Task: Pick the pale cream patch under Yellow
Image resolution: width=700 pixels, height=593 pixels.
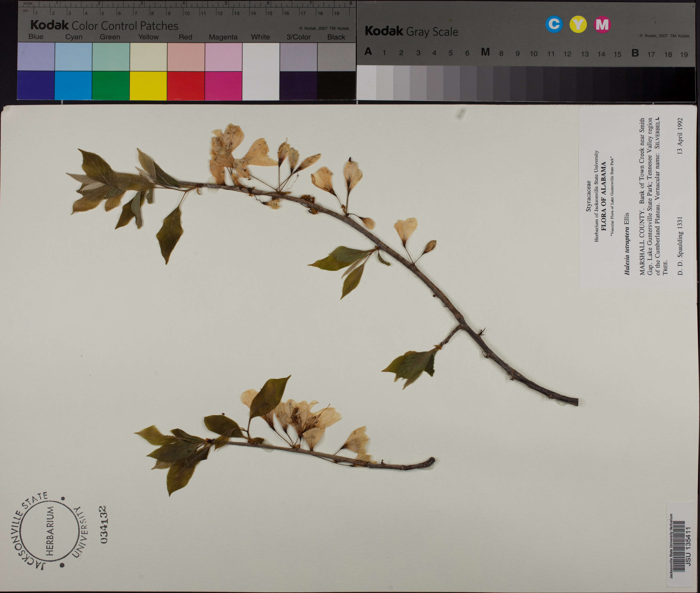Action: tap(148, 56)
